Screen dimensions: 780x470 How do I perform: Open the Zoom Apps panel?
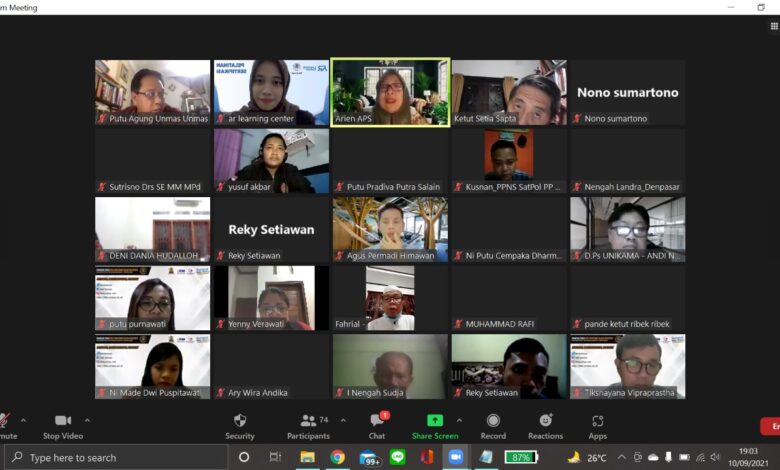[x=597, y=425]
